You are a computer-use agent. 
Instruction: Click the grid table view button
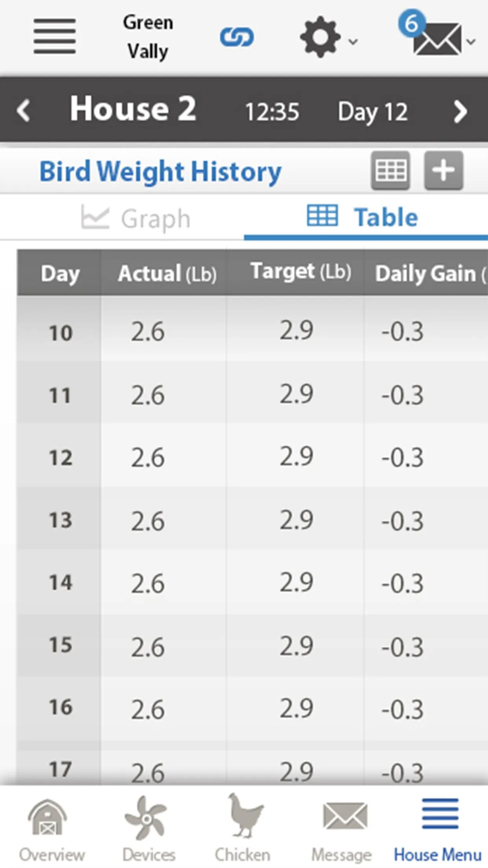point(391,171)
